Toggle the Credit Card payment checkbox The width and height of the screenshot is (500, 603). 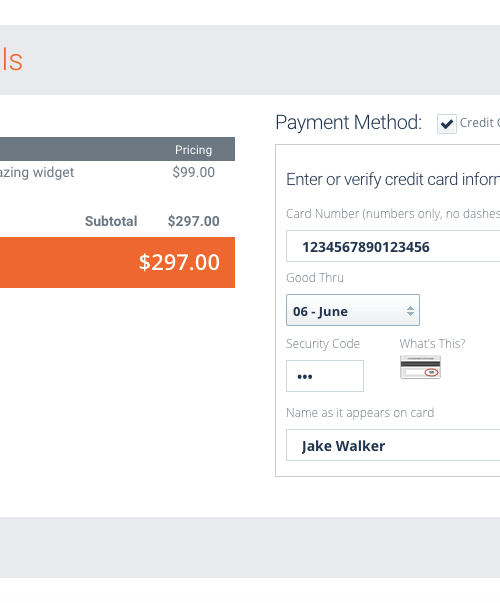pos(447,124)
